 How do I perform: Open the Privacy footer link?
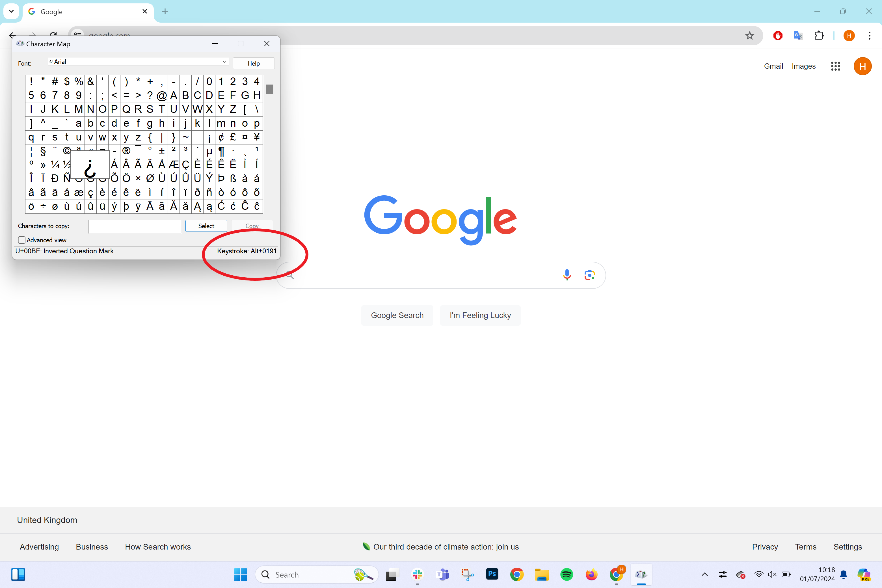pos(765,547)
